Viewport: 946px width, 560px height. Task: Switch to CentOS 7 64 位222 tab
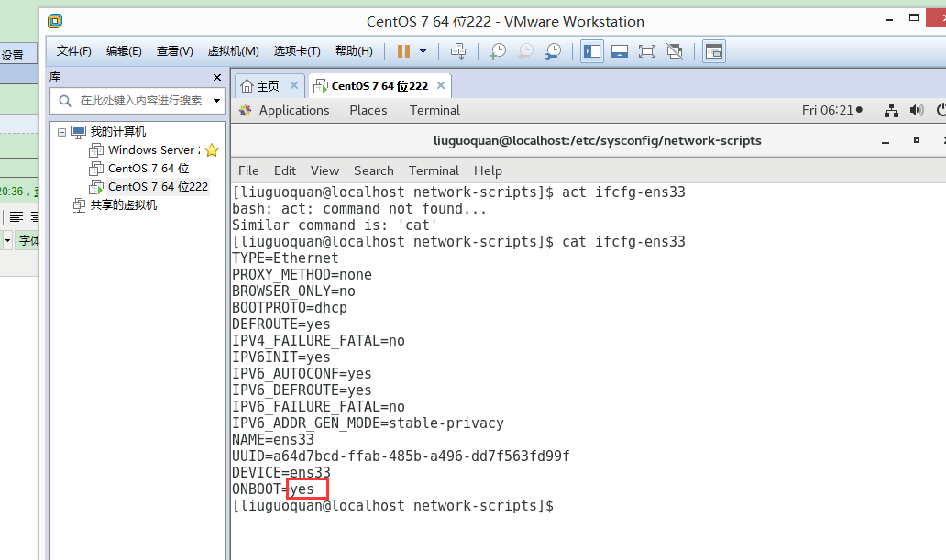[379, 86]
